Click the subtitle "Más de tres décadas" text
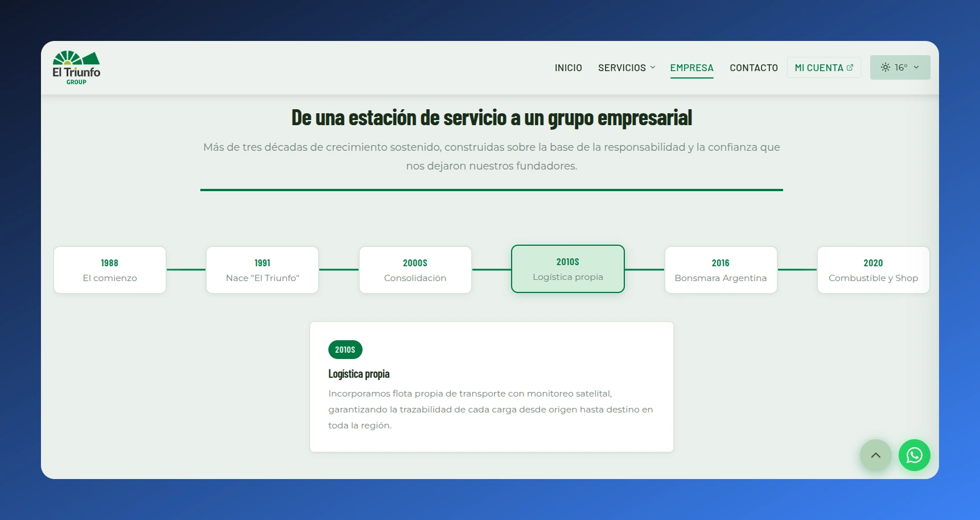 [492, 156]
